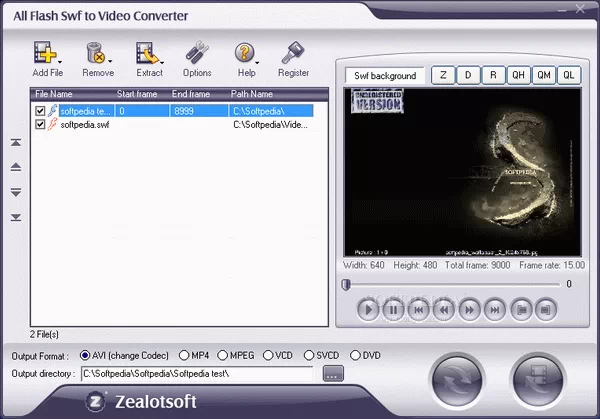
Task: Click the Remove trash can icon
Action: coord(95,52)
